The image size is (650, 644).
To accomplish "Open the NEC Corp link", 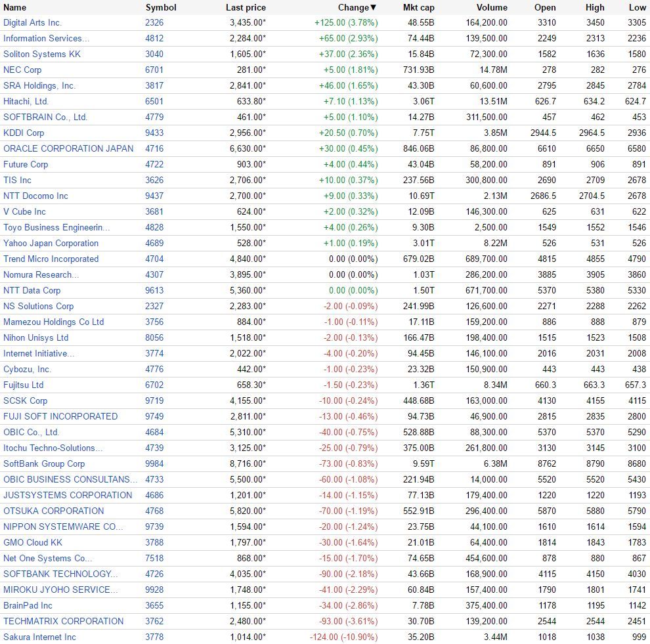I will pyautogui.click(x=22, y=70).
